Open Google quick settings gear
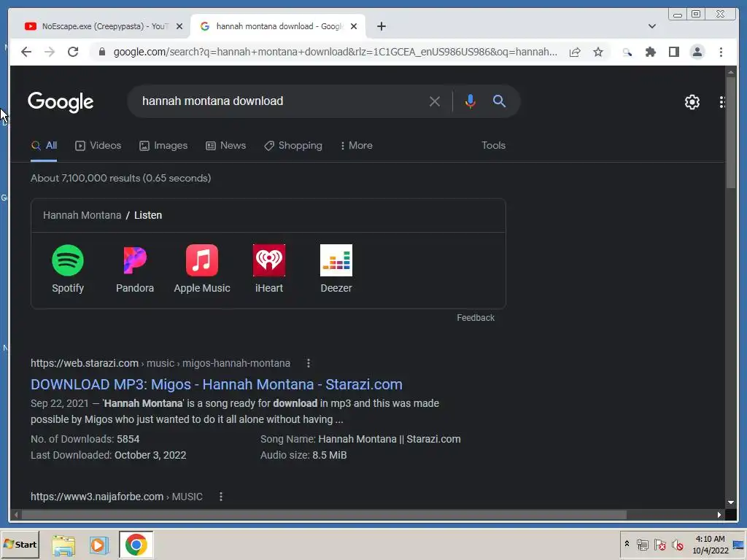This screenshot has height=560, width=747. [692, 102]
